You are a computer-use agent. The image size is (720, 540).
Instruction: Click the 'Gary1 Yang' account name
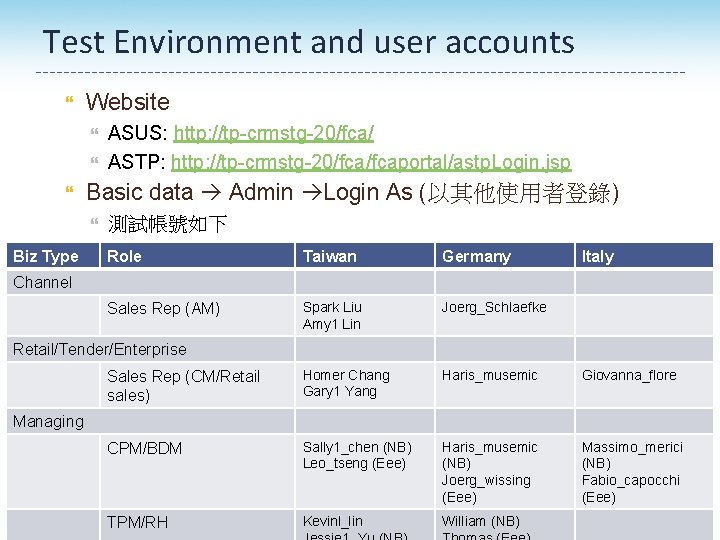pos(340,391)
